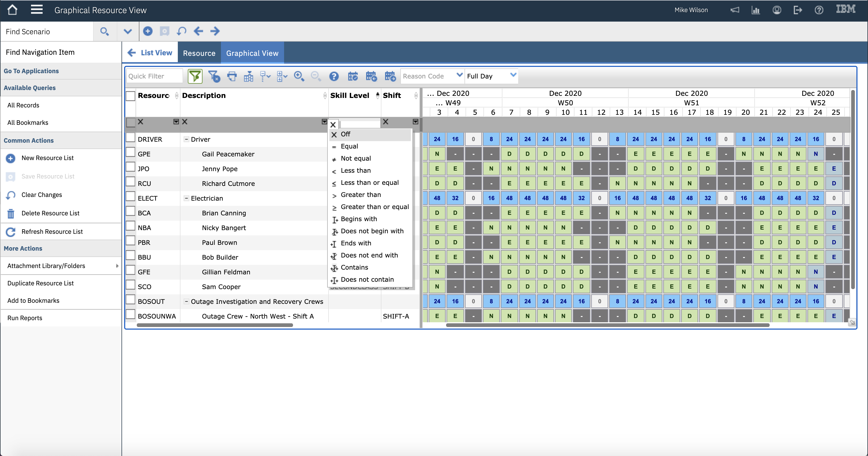This screenshot has width=868, height=456.
Task: Click the print icon in grid toolbar
Action: 232,76
